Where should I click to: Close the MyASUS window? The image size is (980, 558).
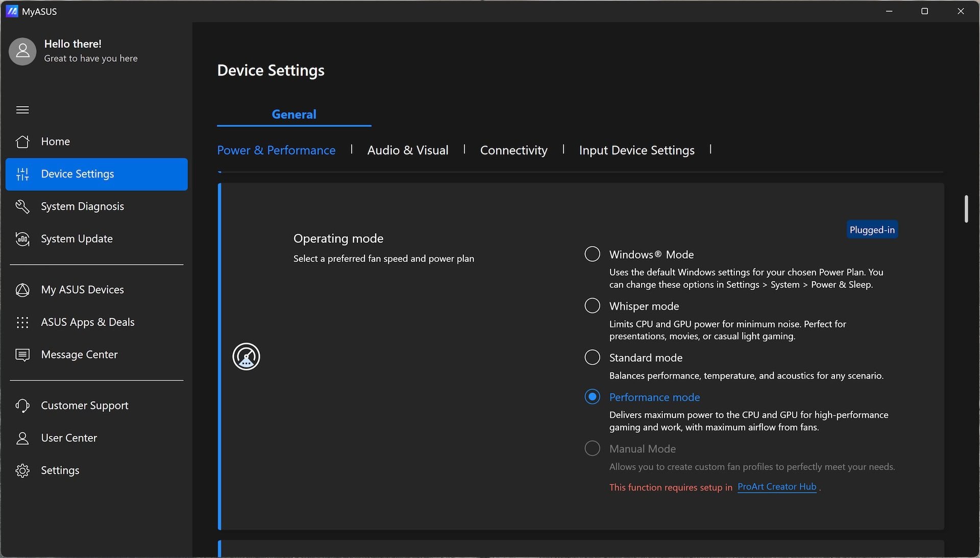point(961,11)
